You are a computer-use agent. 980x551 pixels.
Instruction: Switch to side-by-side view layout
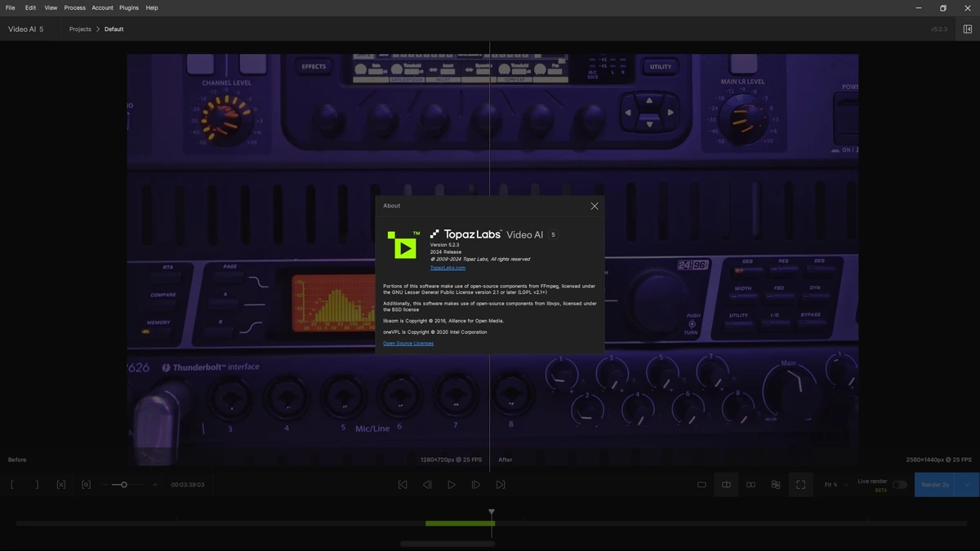click(x=751, y=485)
